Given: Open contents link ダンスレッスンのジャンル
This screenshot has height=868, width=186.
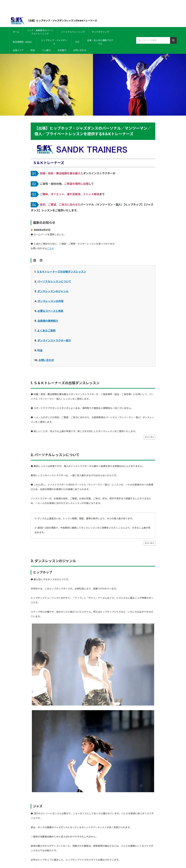Looking at the screenshot, I should tap(53, 291).
